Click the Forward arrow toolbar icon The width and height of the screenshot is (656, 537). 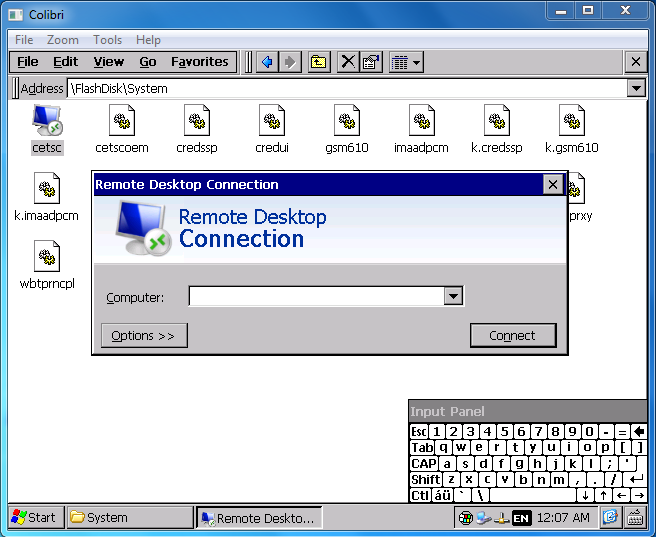pyautogui.click(x=290, y=62)
